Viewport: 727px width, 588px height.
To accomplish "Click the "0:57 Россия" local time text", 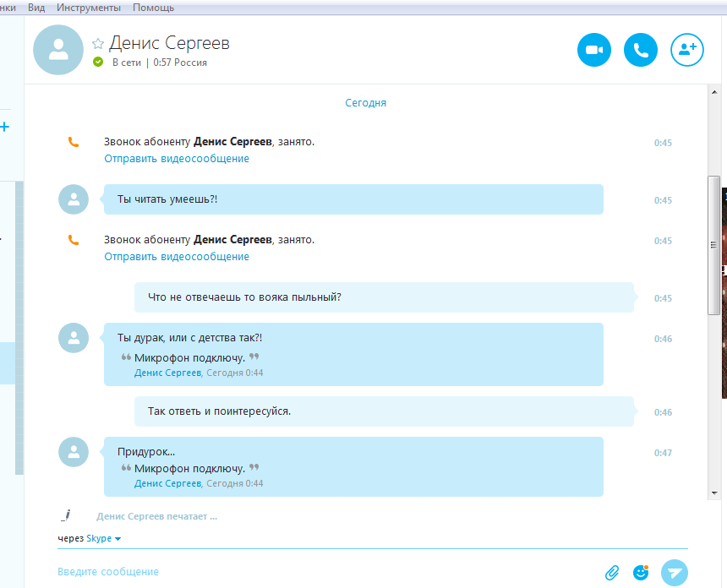I will click(180, 63).
